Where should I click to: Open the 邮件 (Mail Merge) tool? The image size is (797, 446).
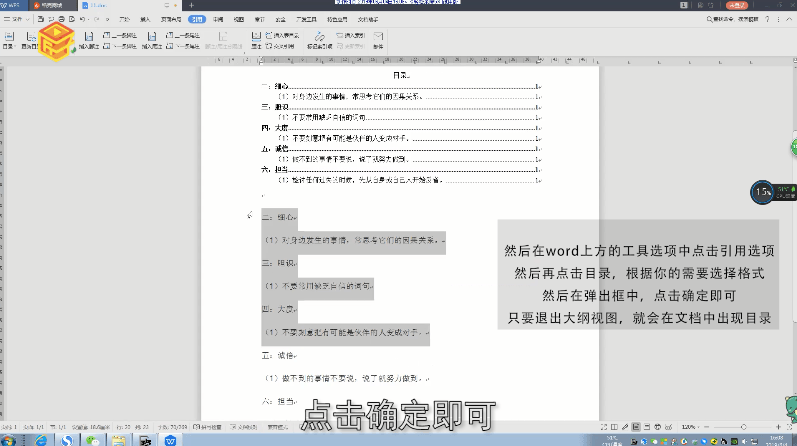(x=378, y=39)
